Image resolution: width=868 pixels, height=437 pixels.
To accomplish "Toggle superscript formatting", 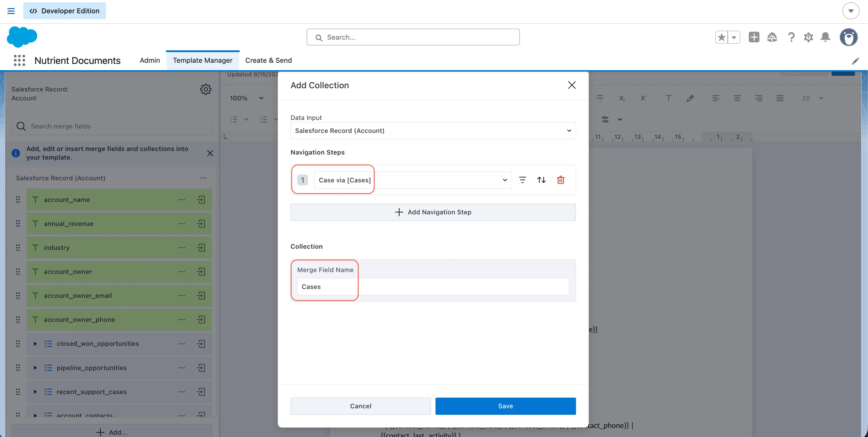I will point(643,98).
